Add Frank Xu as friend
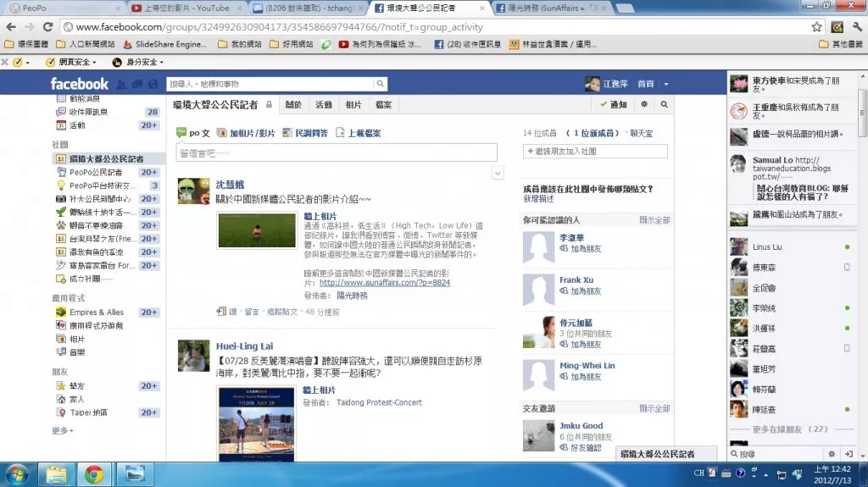 pos(580,291)
